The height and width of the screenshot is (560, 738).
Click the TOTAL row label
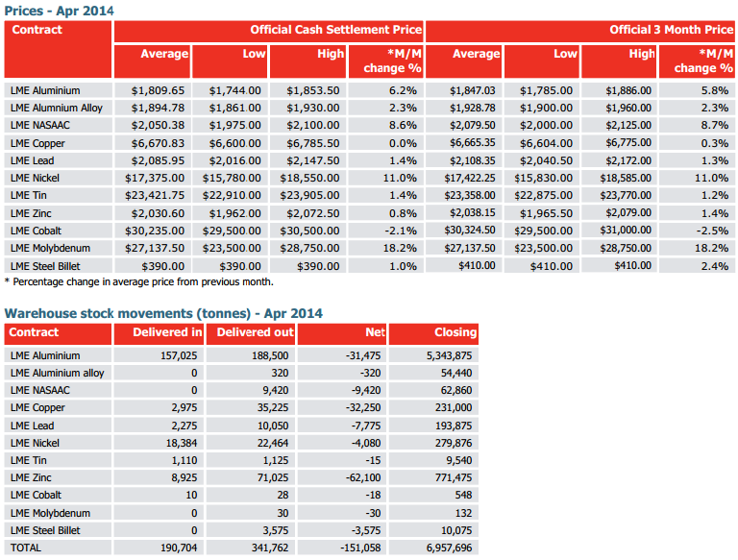[26, 548]
